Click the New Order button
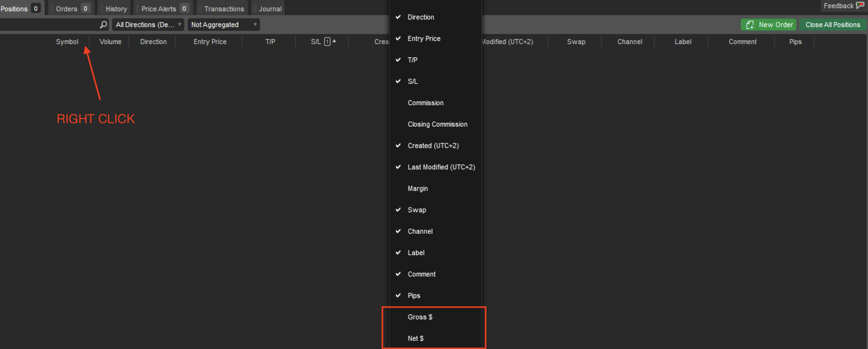The height and width of the screenshot is (349, 868). coord(768,24)
